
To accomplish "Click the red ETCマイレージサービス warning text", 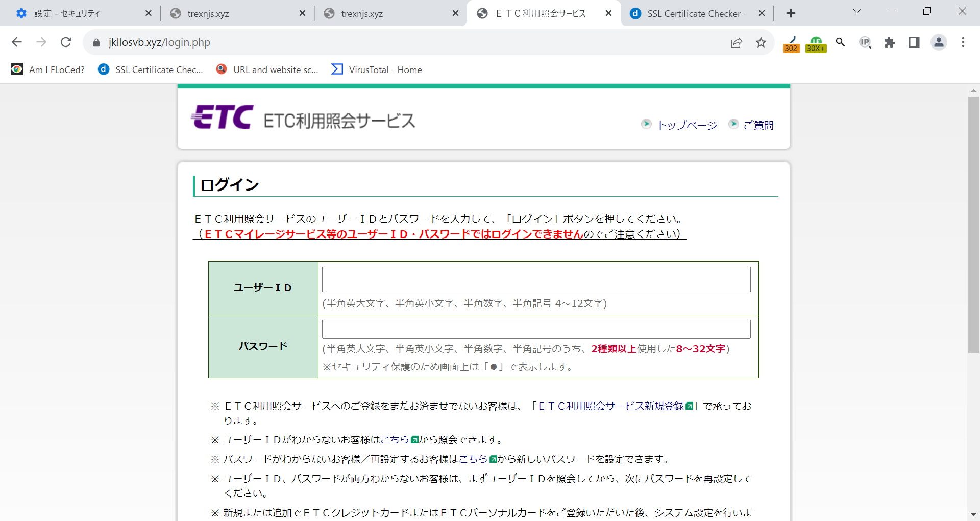I will pos(394,234).
